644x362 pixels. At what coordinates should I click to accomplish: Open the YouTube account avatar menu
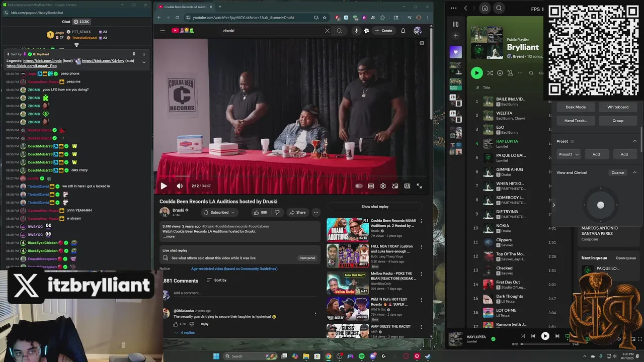(x=418, y=31)
